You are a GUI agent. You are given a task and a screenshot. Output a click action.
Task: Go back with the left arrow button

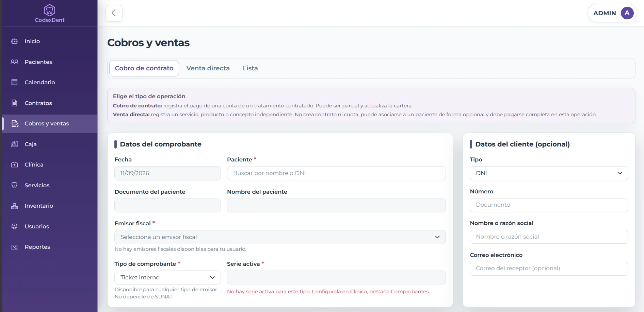[x=114, y=13]
